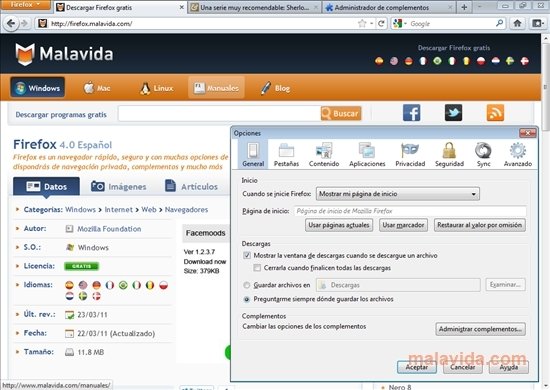Reload the page with the refresh icon
Viewport: 550px width, 390px height.
pos(381,23)
